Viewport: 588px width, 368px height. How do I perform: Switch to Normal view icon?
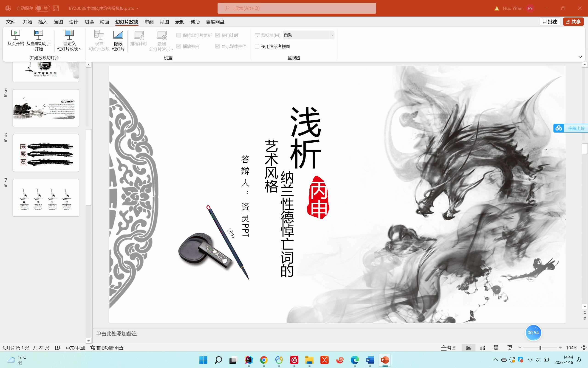[469, 348]
